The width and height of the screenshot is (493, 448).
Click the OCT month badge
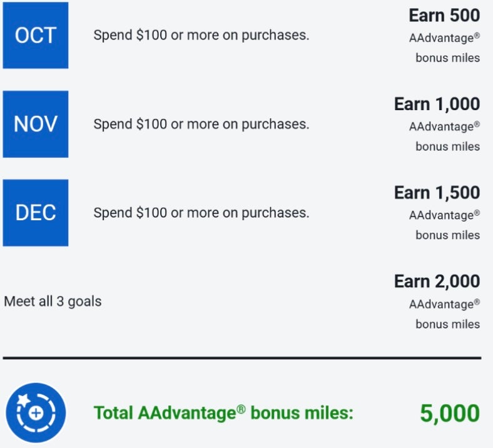[x=36, y=35]
